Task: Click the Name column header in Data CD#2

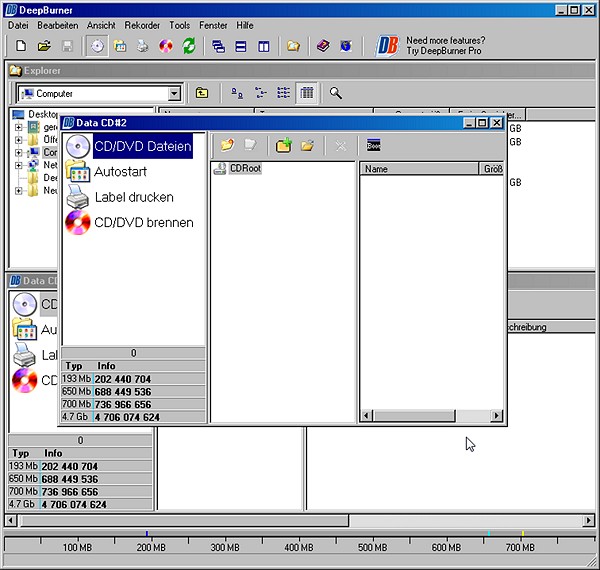Action: coord(419,169)
